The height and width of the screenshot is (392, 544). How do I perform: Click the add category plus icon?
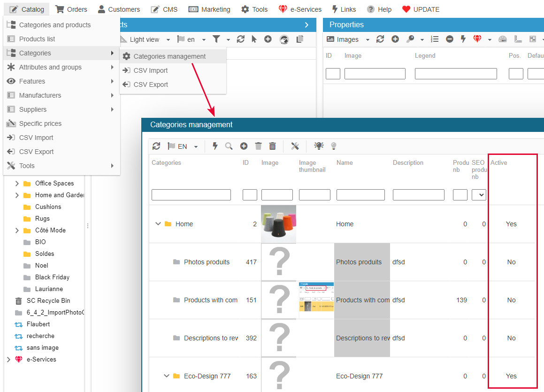(244, 146)
